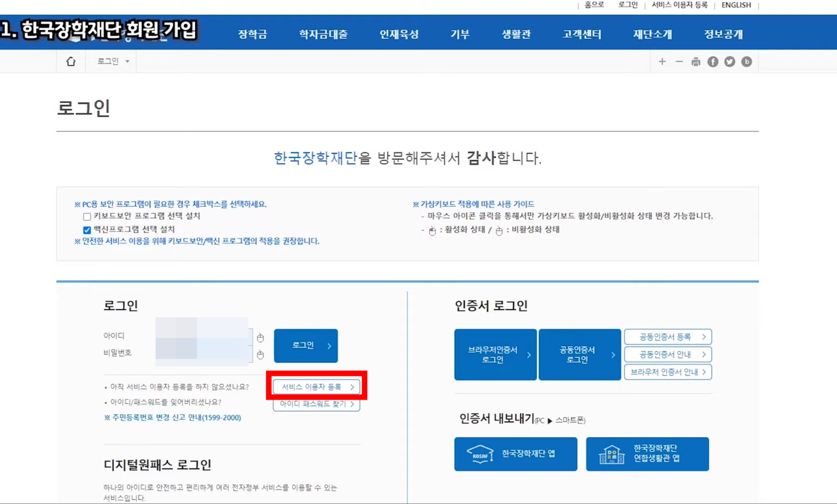This screenshot has height=504, width=837.
Task: Open the 고객센터 menu
Action: [x=582, y=34]
